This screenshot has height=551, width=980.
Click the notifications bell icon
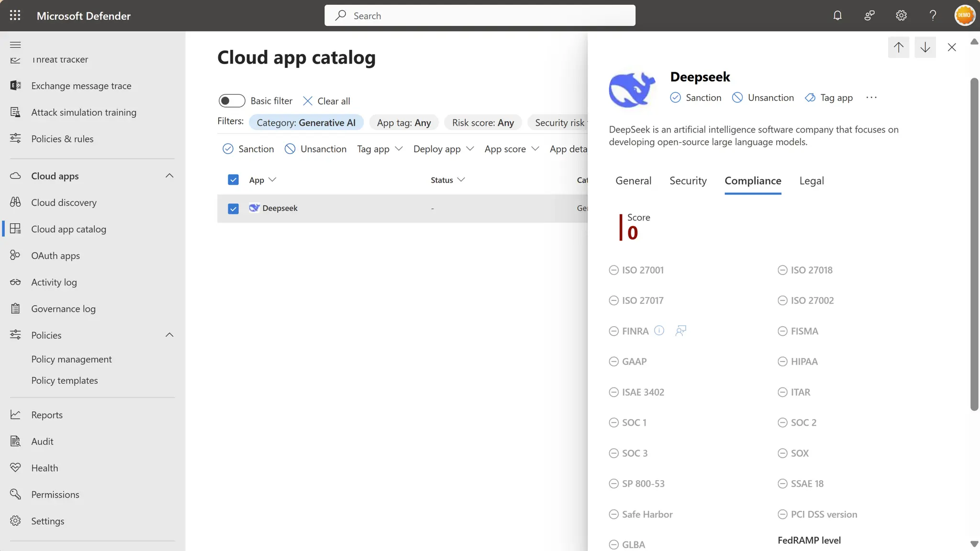coord(837,15)
